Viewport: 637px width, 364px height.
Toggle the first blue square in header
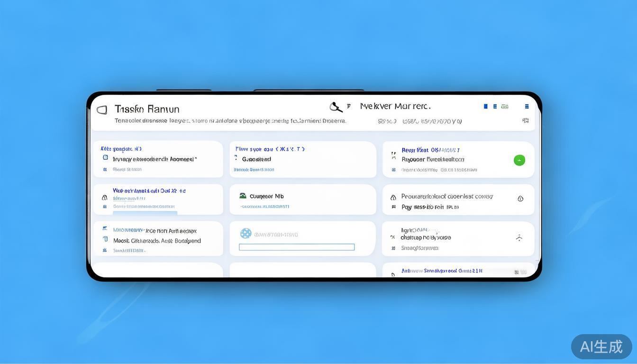pyautogui.click(x=485, y=107)
